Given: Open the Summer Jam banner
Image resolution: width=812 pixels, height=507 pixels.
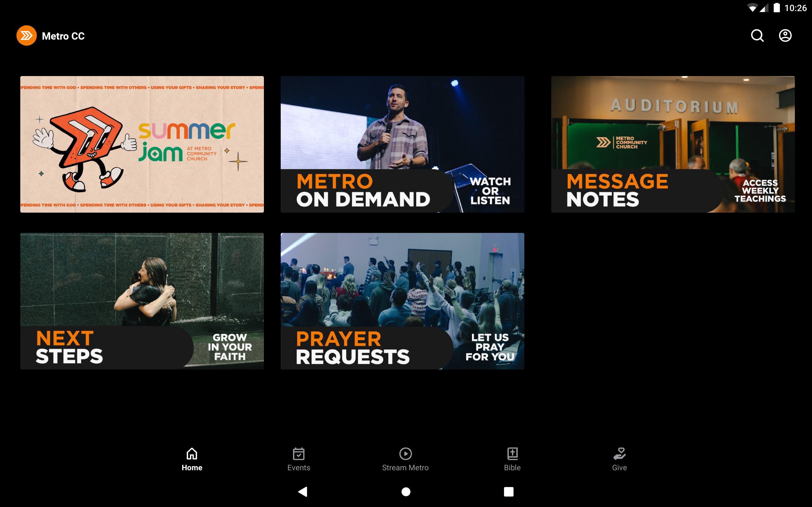Looking at the screenshot, I should pyautogui.click(x=142, y=144).
